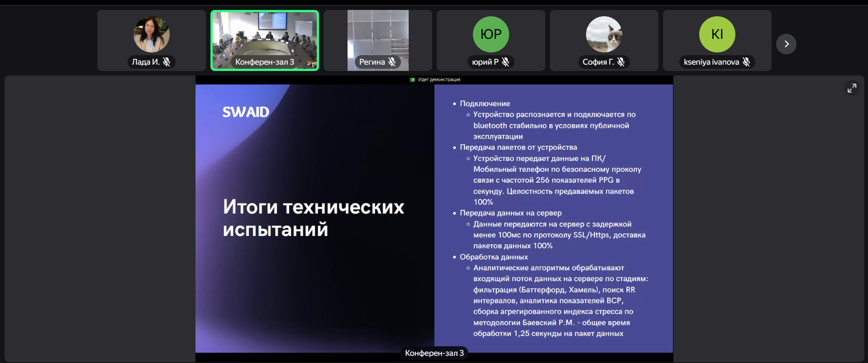This screenshot has height=363, width=868.
Task: Show more participants with the right arrow
Action: tap(786, 44)
